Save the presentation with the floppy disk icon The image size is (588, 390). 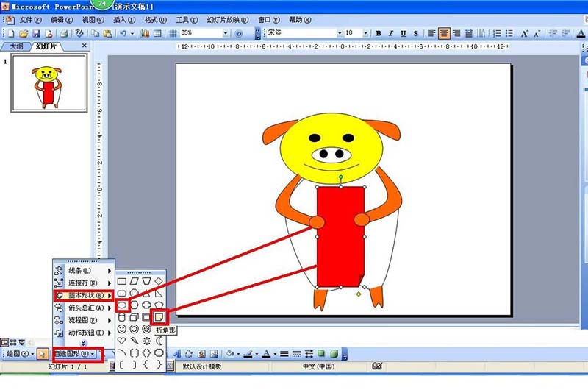[36, 33]
